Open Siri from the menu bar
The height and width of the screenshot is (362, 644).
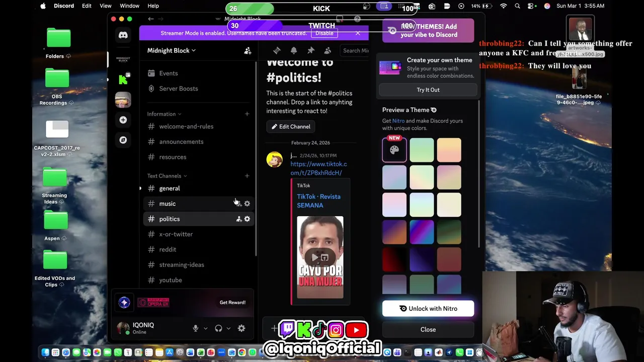pyautogui.click(x=547, y=6)
